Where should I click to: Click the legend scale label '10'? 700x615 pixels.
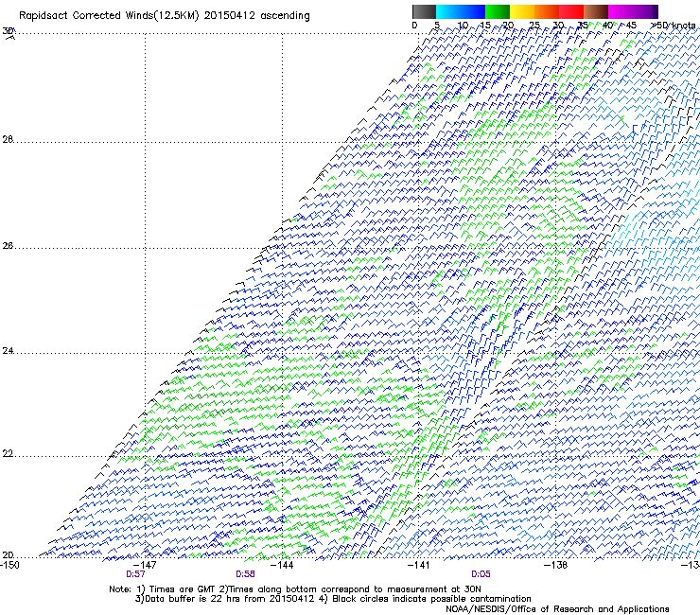[463, 26]
